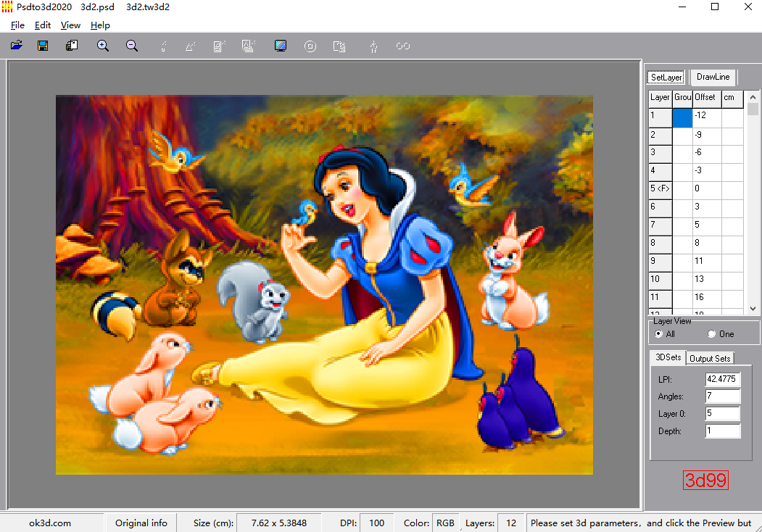Image resolution: width=762 pixels, height=532 pixels.
Task: Select layer row 9 in the table
Action: (660, 263)
